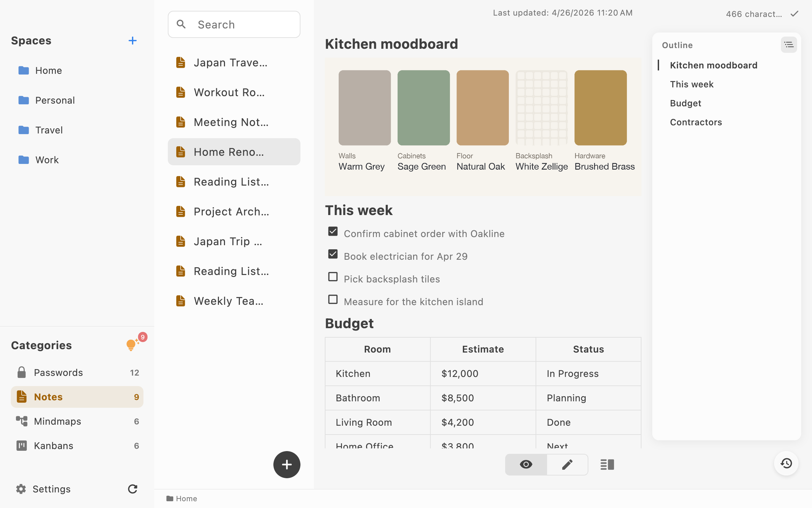Open the Kanbans category

click(77, 446)
